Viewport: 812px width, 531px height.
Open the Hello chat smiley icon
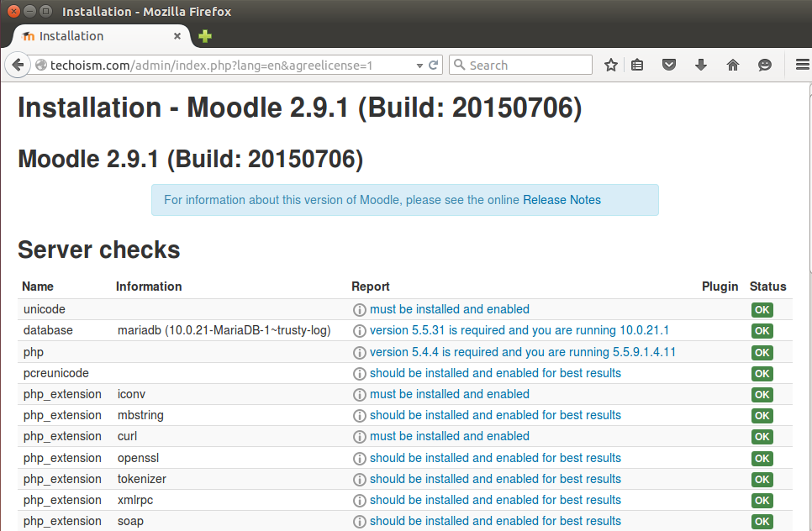click(x=765, y=66)
